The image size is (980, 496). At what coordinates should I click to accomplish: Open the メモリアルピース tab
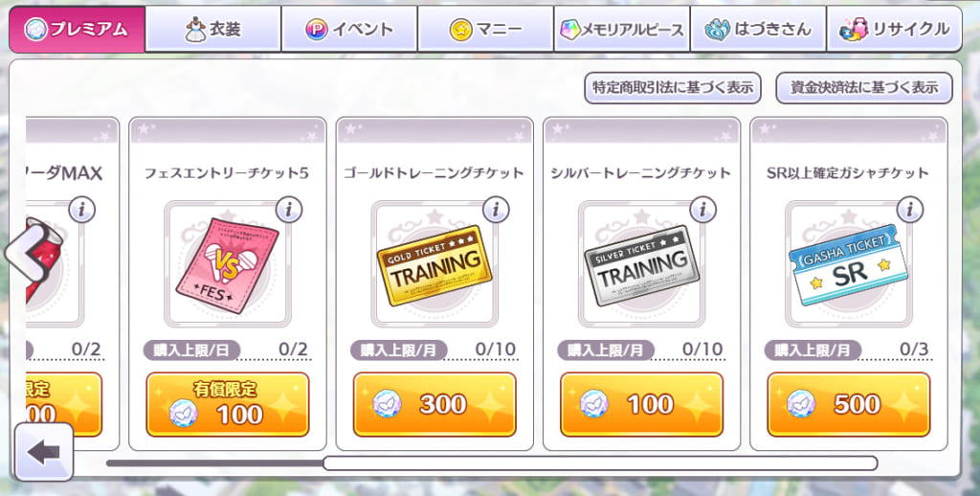click(x=622, y=29)
